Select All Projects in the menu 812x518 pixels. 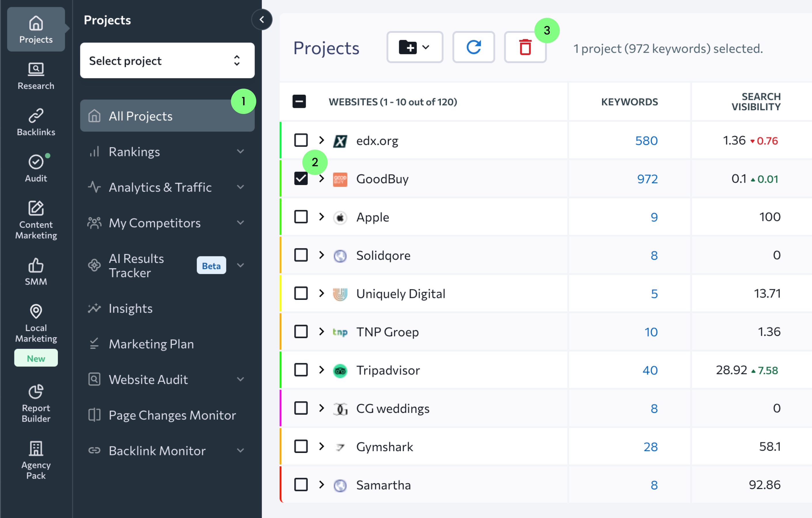pyautogui.click(x=167, y=116)
